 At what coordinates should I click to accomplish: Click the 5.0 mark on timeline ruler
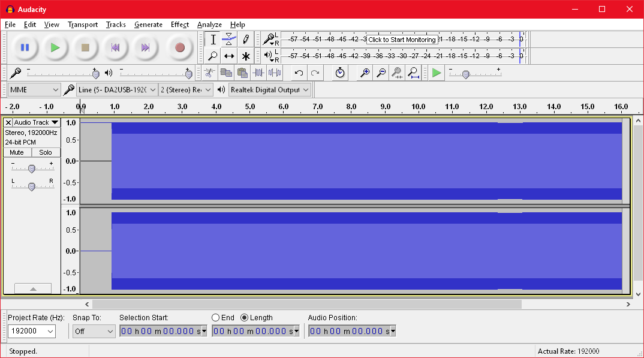249,107
